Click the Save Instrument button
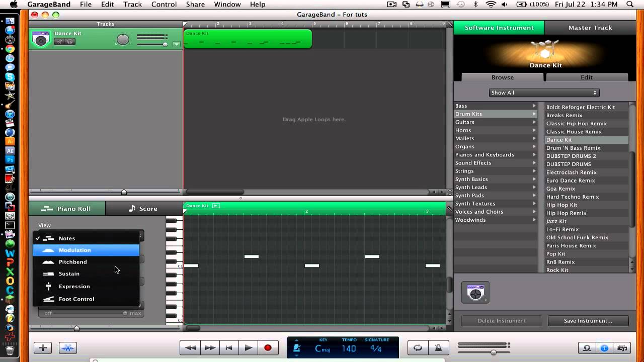644x362 pixels. 588,321
